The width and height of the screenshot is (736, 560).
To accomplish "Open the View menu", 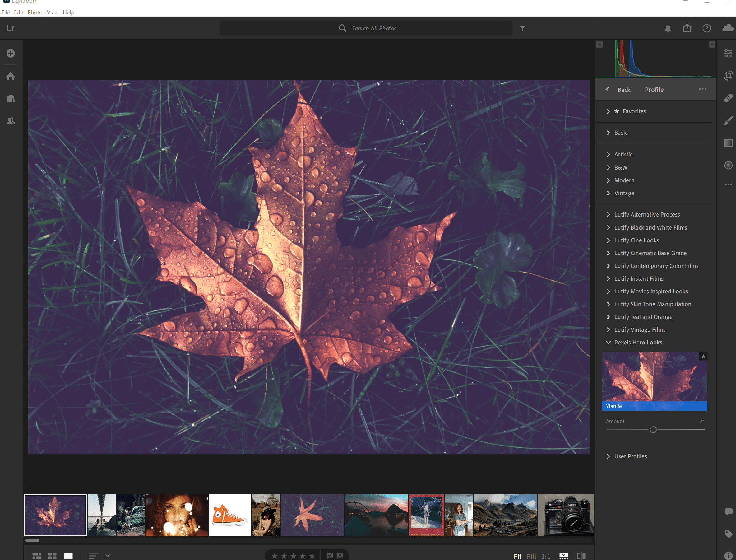I will pyautogui.click(x=52, y=12).
